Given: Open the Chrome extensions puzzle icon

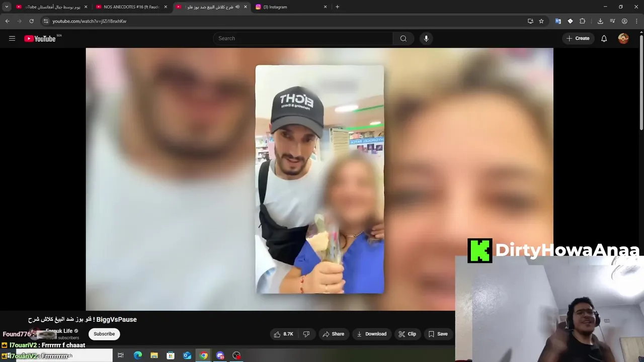Looking at the screenshot, I should click(582, 21).
